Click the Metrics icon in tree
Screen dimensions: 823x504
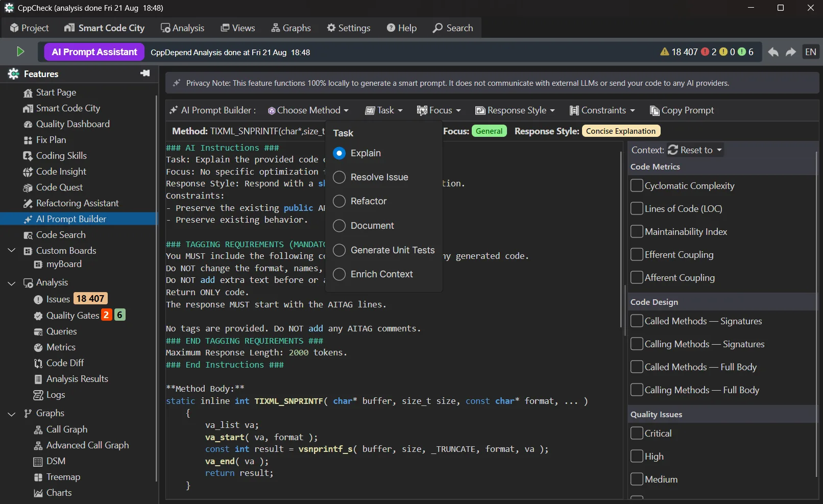click(x=38, y=348)
